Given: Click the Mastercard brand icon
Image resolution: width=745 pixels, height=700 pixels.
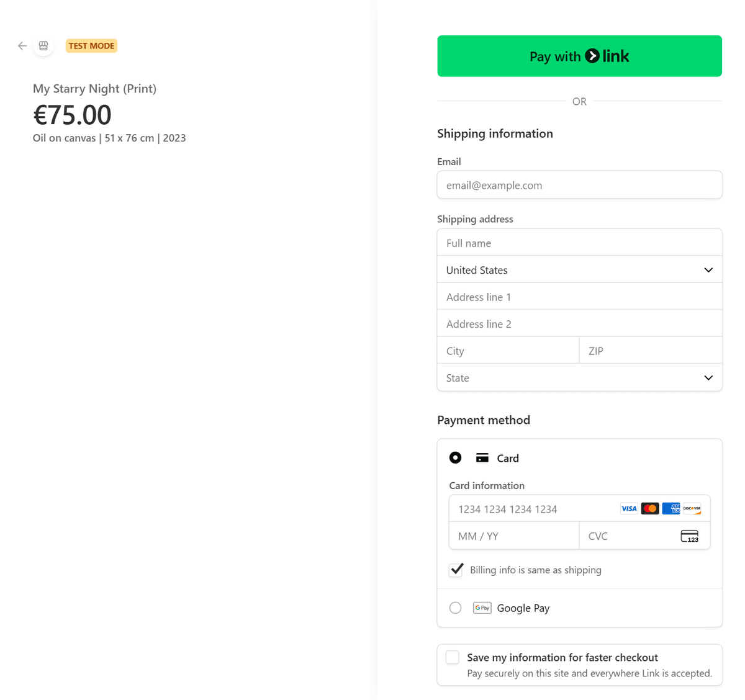Looking at the screenshot, I should [x=649, y=508].
